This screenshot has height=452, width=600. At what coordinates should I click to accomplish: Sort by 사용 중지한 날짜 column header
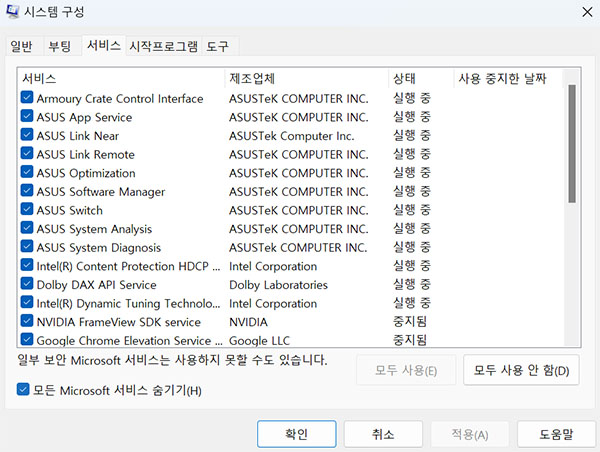(x=508, y=78)
